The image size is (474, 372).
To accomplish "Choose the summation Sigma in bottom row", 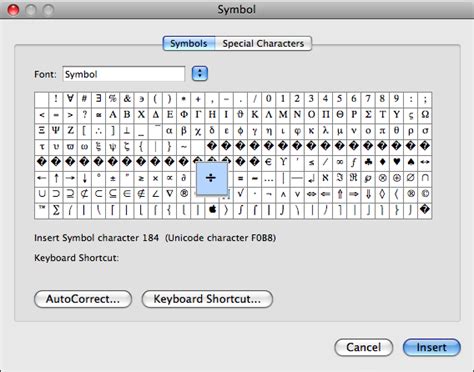I will pyautogui.click(x=56, y=210).
